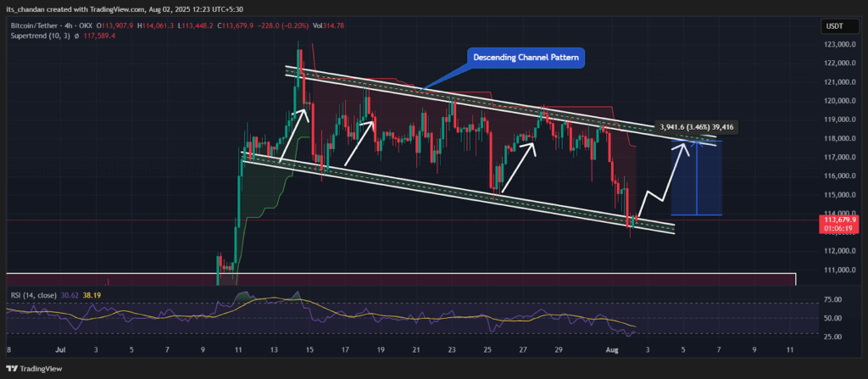Screen dimensions: 868x379
Task: Click the 75.00 RSI axis label
Action: [x=833, y=300]
